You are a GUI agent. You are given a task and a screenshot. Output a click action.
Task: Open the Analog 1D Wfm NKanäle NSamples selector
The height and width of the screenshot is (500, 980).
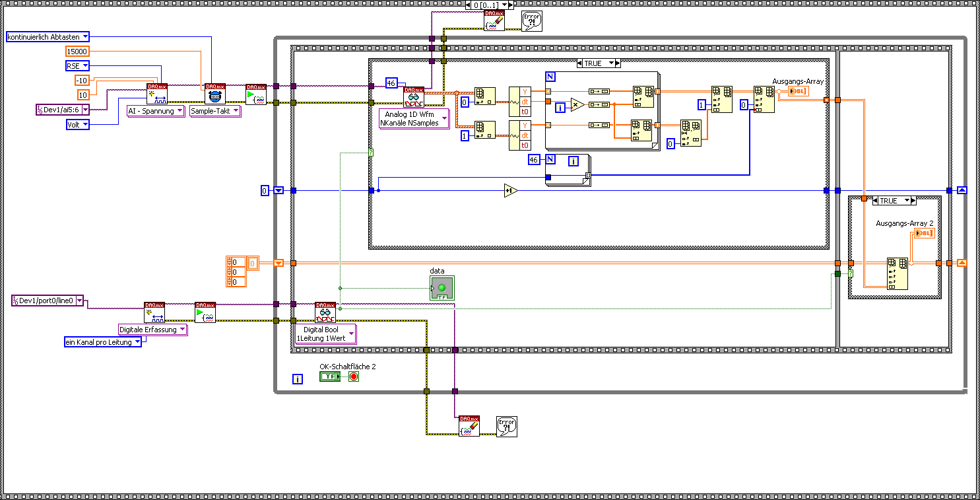(414, 119)
